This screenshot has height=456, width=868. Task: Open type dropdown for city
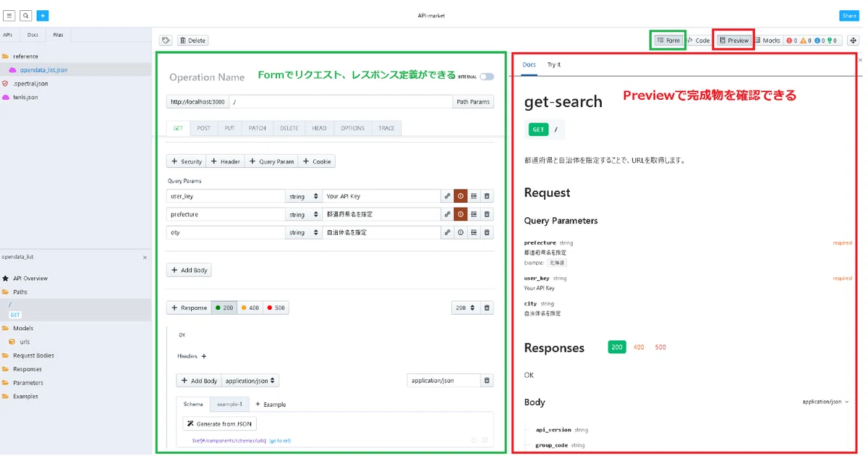304,233
